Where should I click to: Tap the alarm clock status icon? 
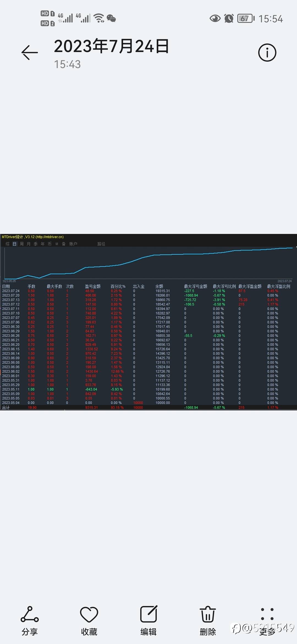point(229,18)
